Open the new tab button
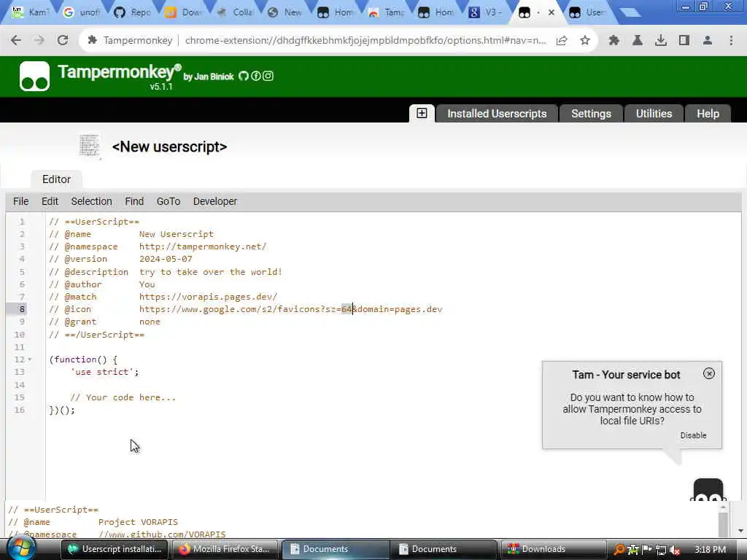This screenshot has width=747, height=560. click(x=630, y=12)
